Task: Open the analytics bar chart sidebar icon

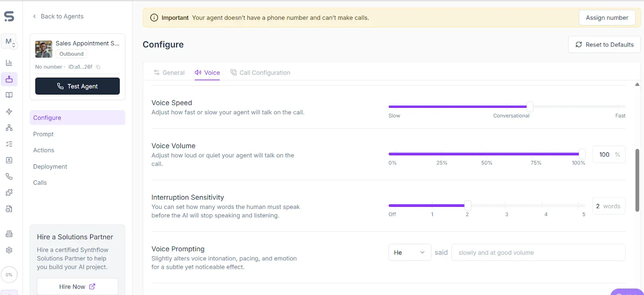Action: coord(9,63)
